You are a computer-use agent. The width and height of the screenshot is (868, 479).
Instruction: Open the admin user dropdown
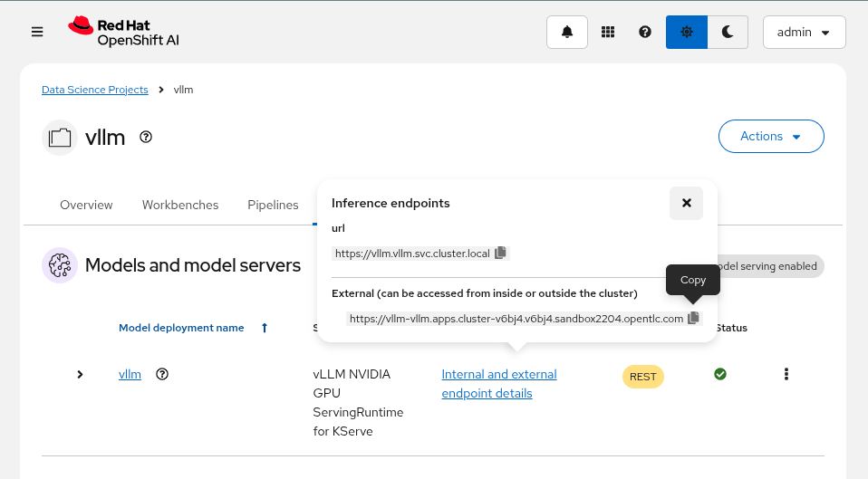tap(805, 32)
